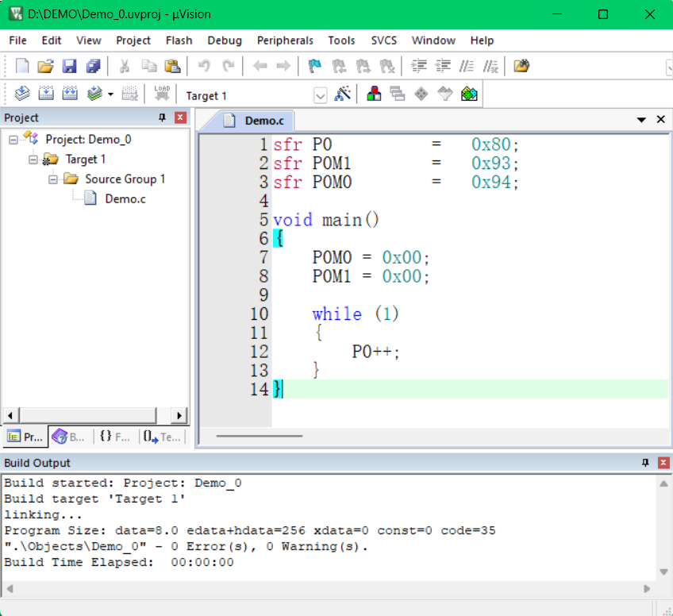Image resolution: width=673 pixels, height=616 pixels.
Task: Click the Select Software Packs icon
Action: [445, 93]
